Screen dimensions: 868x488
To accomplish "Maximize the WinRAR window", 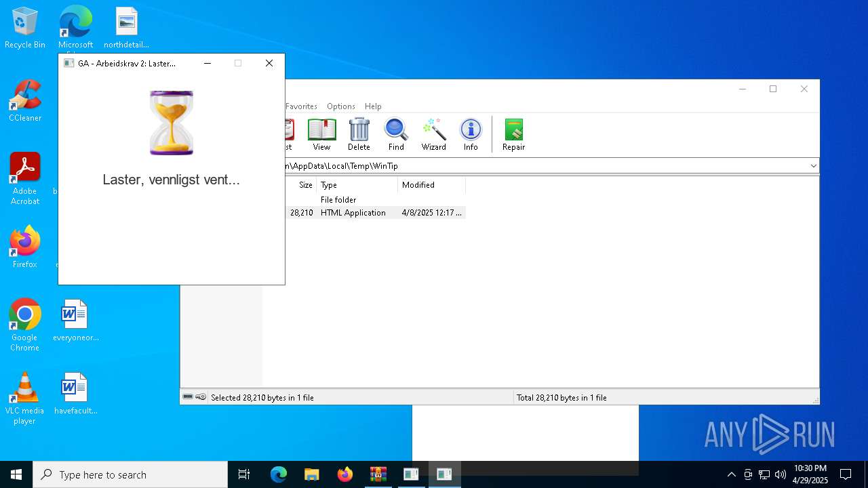I will click(773, 89).
